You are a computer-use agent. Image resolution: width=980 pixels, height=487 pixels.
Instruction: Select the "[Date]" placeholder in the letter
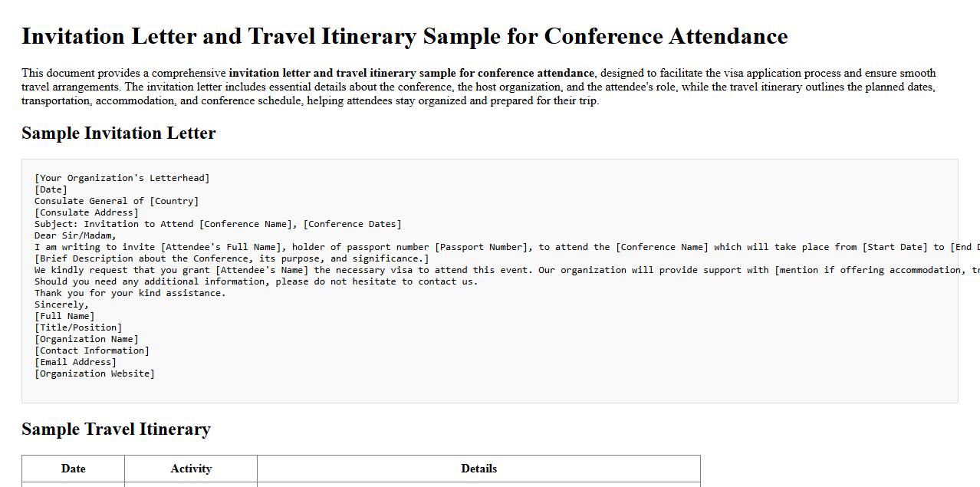click(51, 189)
